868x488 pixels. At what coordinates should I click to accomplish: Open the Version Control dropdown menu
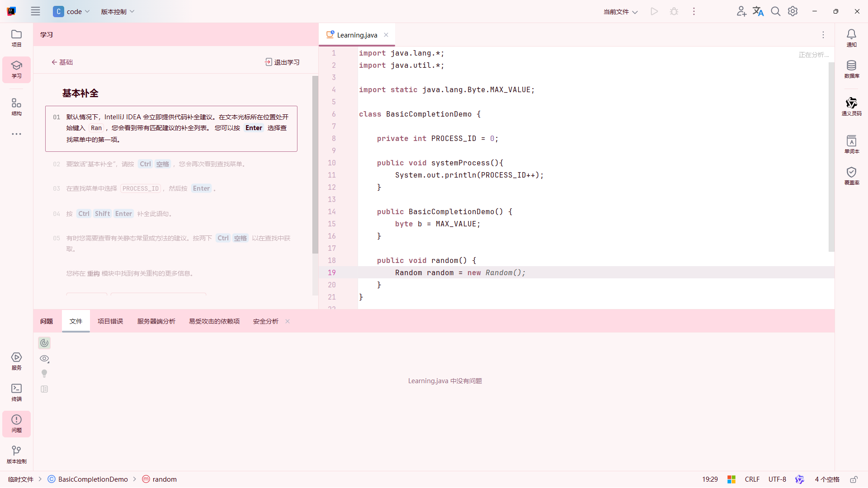tap(118, 12)
